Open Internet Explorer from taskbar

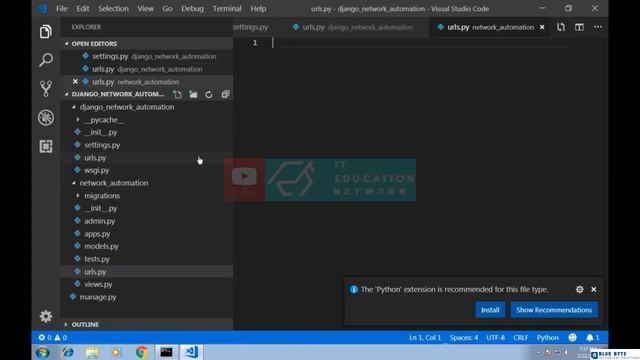(x=68, y=352)
